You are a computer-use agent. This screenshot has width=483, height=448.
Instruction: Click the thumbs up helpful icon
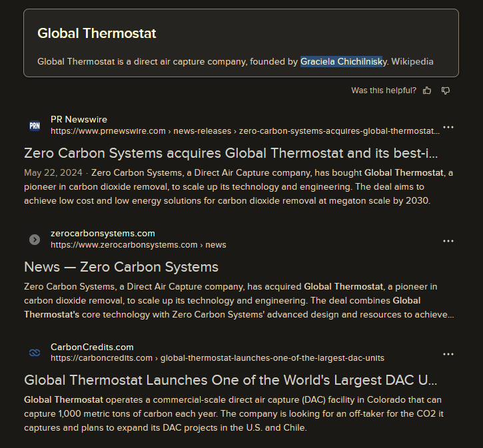(427, 91)
